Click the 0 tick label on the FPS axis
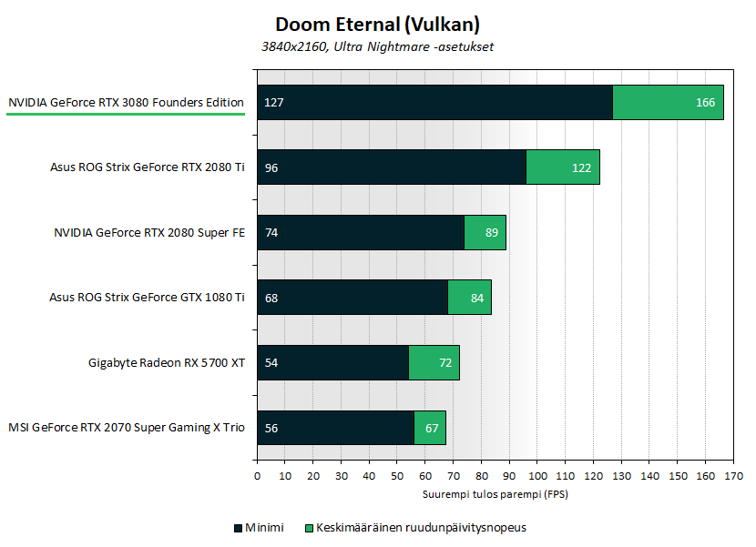Screen dimensions: 756x547 pyautogui.click(x=257, y=476)
